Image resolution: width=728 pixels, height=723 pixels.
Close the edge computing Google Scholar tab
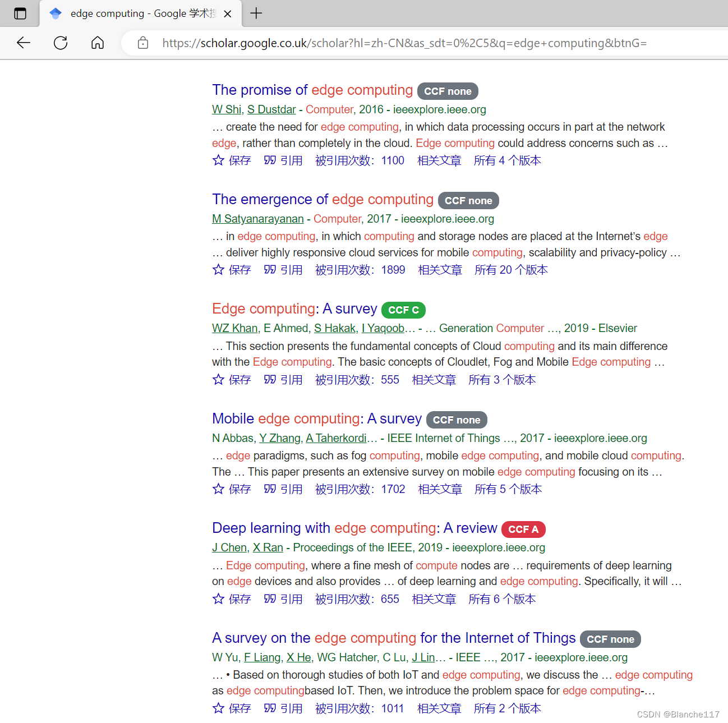coord(228,13)
